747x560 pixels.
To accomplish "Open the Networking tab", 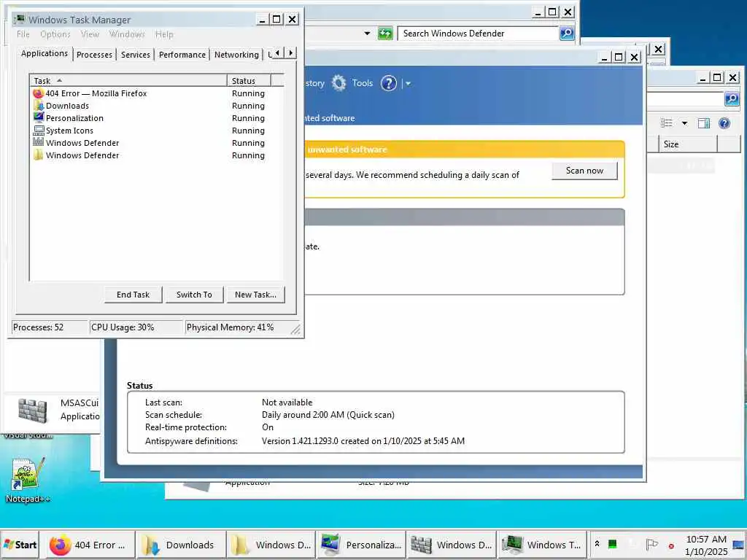I will coord(237,55).
